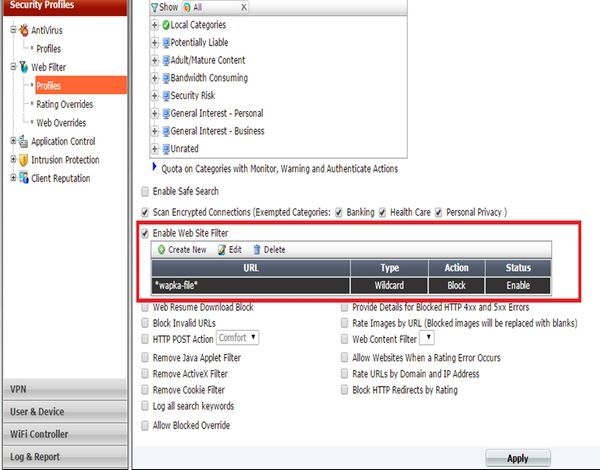The image size is (600, 470).
Task: Uncheck the Personal Privacy exempted category
Action: pyautogui.click(x=439, y=212)
